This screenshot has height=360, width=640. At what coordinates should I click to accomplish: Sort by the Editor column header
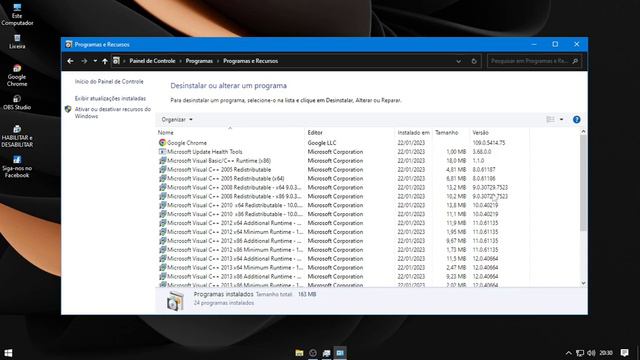coord(349,133)
